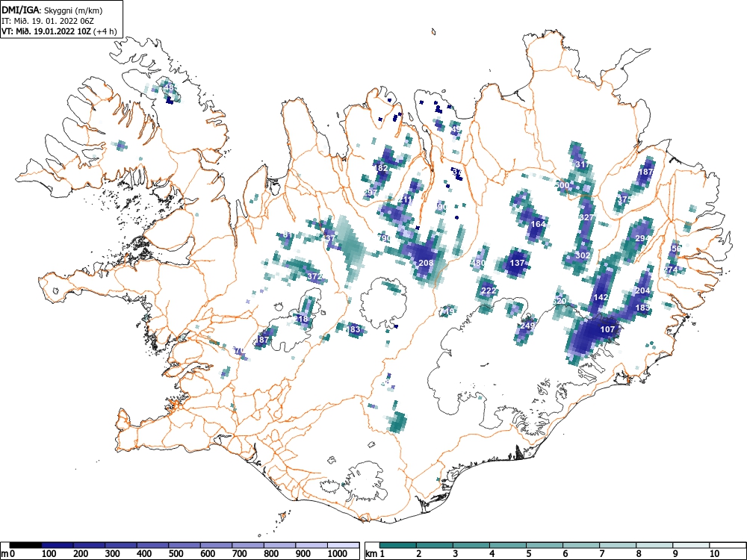Click the 1000 label on the meter scale
Image resolution: width=747 pixels, height=560 pixels.
338,554
